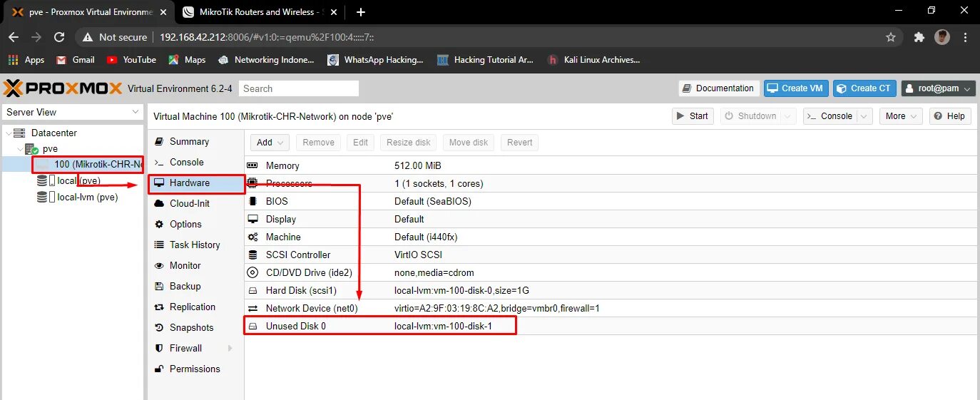Image resolution: width=980 pixels, height=400 pixels.
Task: Open the browser profile avatar
Action: [x=942, y=37]
